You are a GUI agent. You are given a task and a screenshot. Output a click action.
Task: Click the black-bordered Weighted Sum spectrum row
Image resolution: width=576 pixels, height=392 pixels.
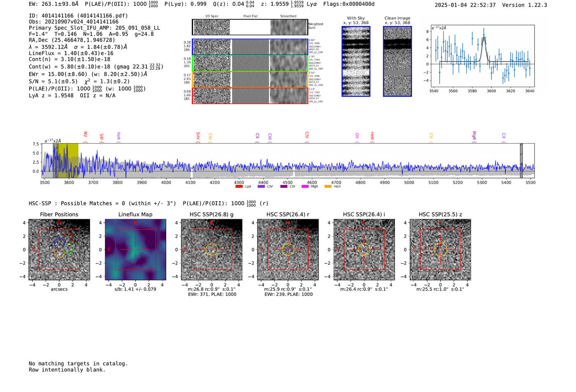tap(250, 27)
